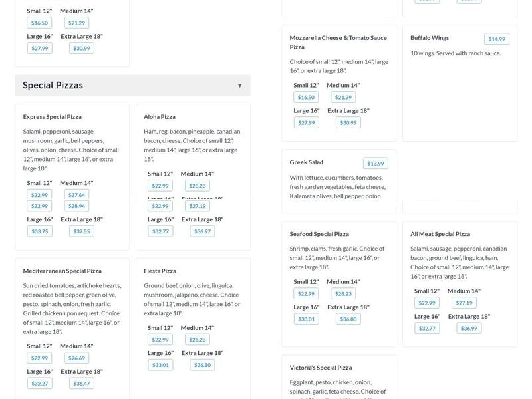Add All Meat Special extra large $36.97
This screenshot has height=399, width=532.
[x=469, y=328]
